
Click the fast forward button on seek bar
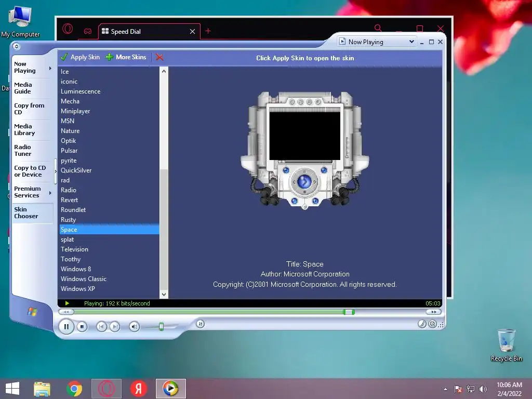pos(433,312)
